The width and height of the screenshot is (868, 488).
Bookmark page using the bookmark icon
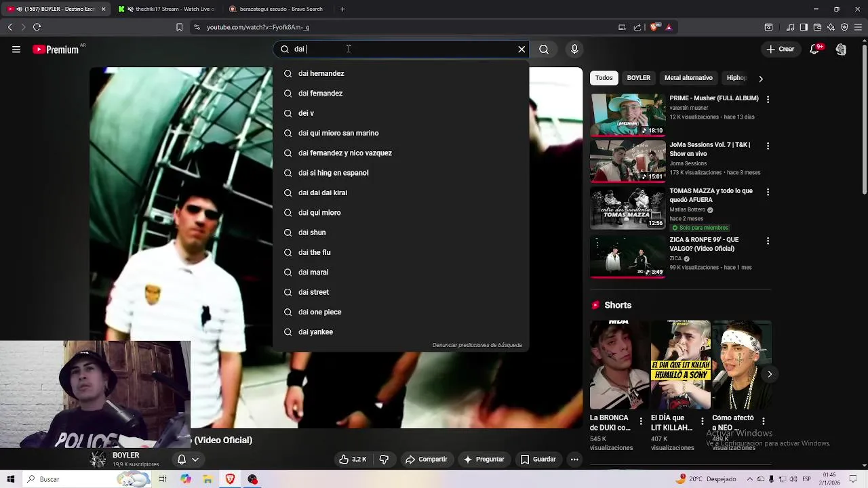pyautogui.click(x=179, y=27)
